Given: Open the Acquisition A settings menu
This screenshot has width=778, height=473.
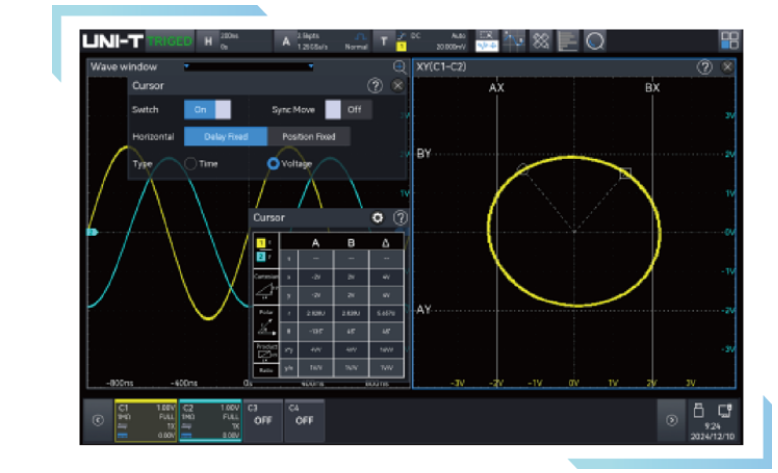Looking at the screenshot, I should tap(287, 41).
